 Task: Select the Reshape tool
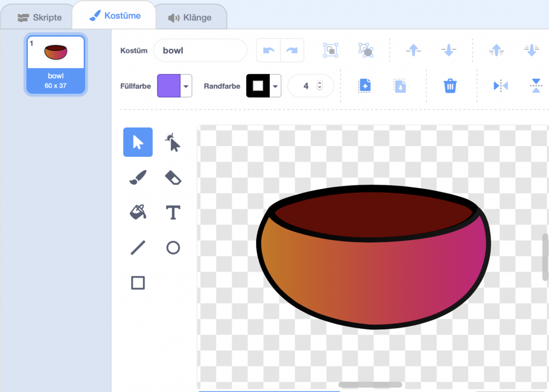click(x=173, y=142)
